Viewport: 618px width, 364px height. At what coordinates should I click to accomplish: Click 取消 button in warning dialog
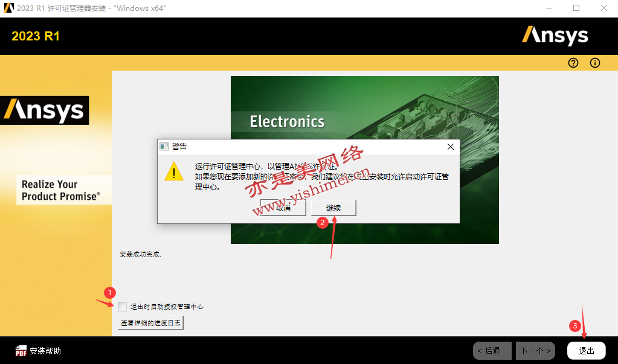point(283,208)
